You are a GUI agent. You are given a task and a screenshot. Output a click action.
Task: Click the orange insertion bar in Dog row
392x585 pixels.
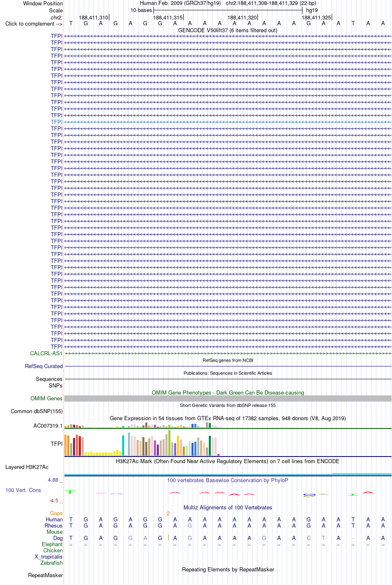pos(168,537)
